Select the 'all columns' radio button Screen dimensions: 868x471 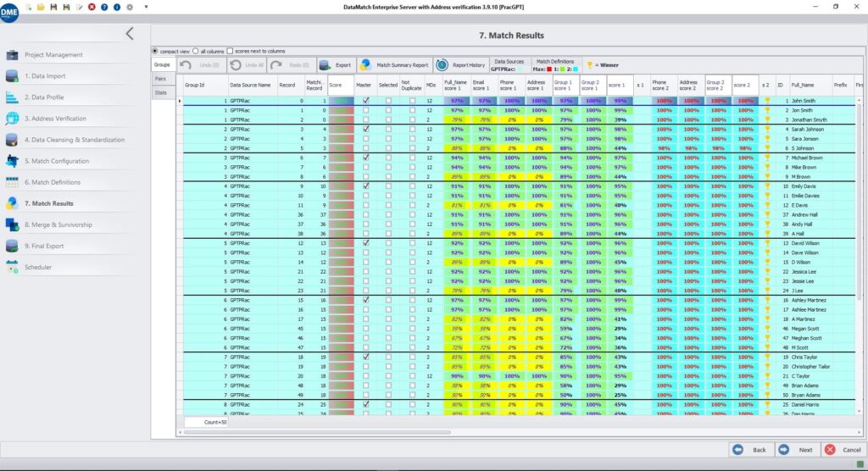196,51
